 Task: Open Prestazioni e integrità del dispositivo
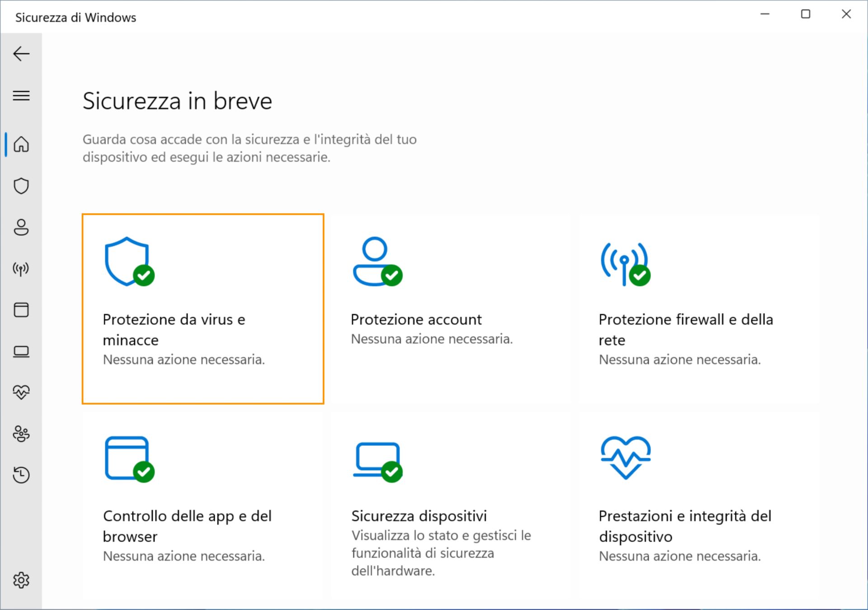tap(699, 505)
